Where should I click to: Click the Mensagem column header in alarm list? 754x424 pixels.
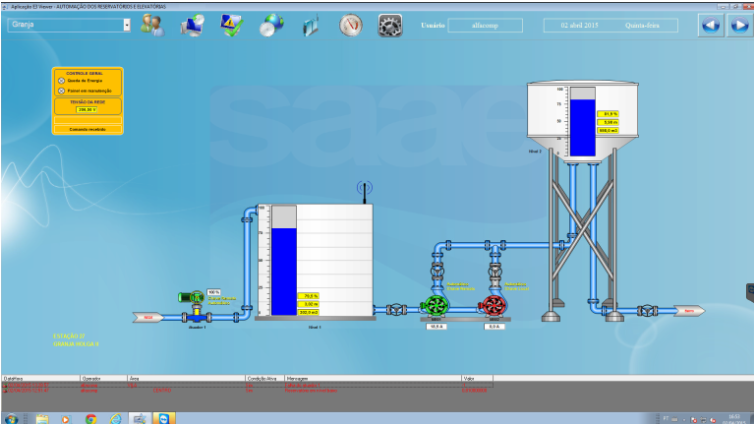click(x=300, y=379)
